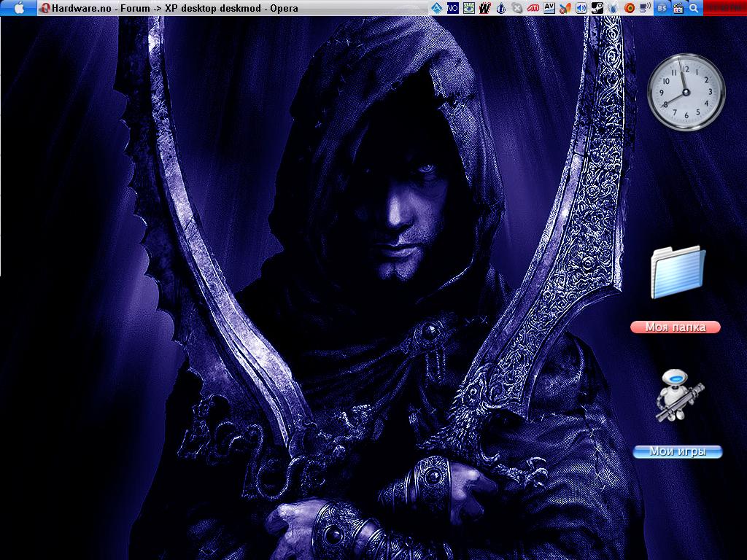The width and height of the screenshot is (747, 560).
Task: Click the blue bird tray icon
Action: pos(614,8)
